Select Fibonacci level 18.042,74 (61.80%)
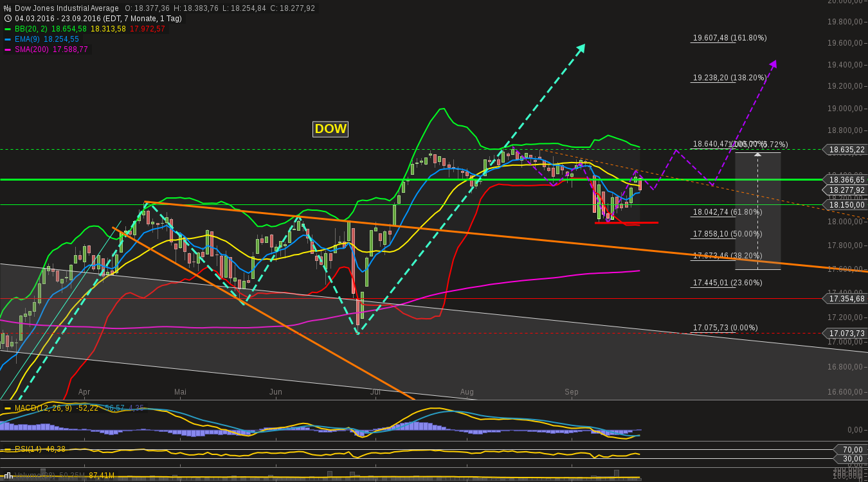The width and height of the screenshot is (868, 482). coord(727,212)
